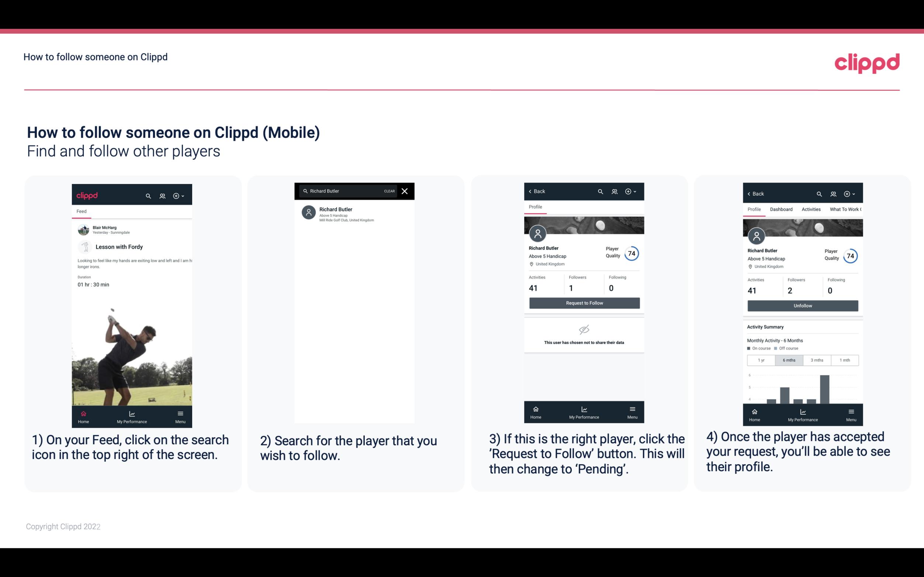This screenshot has width=924, height=577.
Task: Click the profile/account icon in top bar
Action: point(162,195)
